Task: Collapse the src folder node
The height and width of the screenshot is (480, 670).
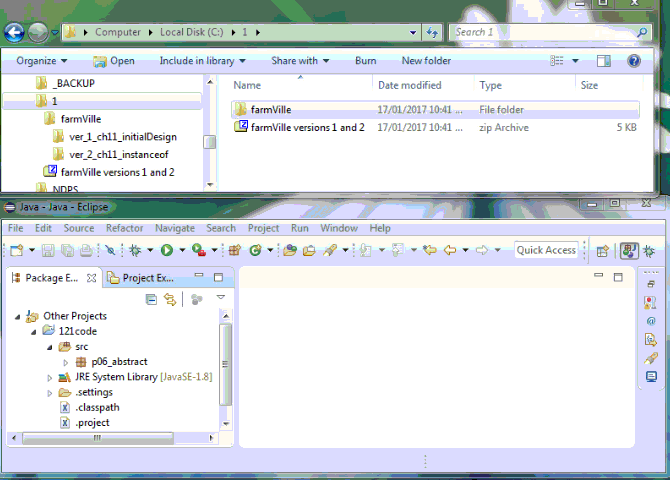Action: (50, 347)
